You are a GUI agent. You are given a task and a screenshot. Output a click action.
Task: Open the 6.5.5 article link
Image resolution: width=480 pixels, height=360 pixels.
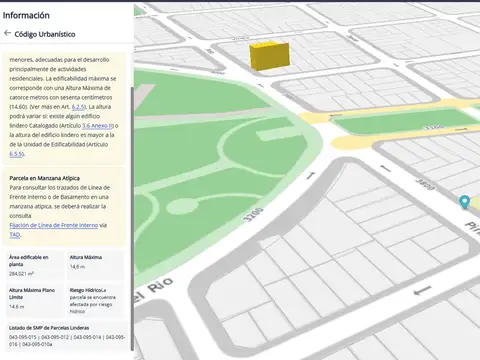(x=16, y=154)
